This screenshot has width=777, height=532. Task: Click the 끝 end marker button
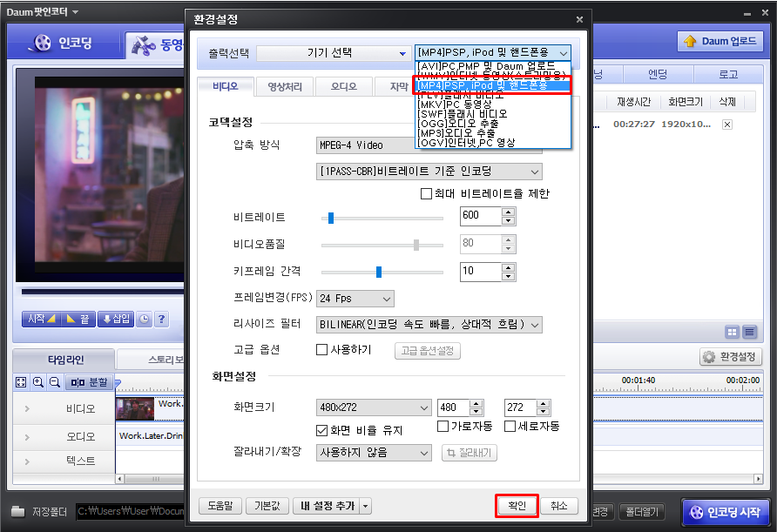pos(78,319)
